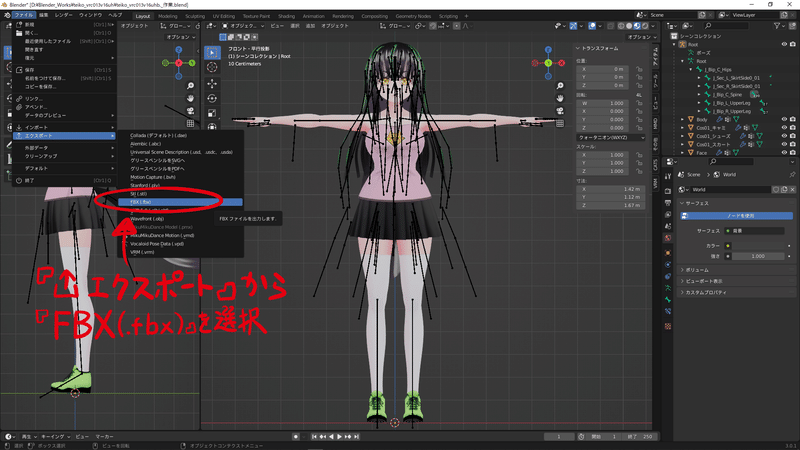Click zoom magnifier in right viewport
The width and height of the screenshot is (800, 450).
560,86
